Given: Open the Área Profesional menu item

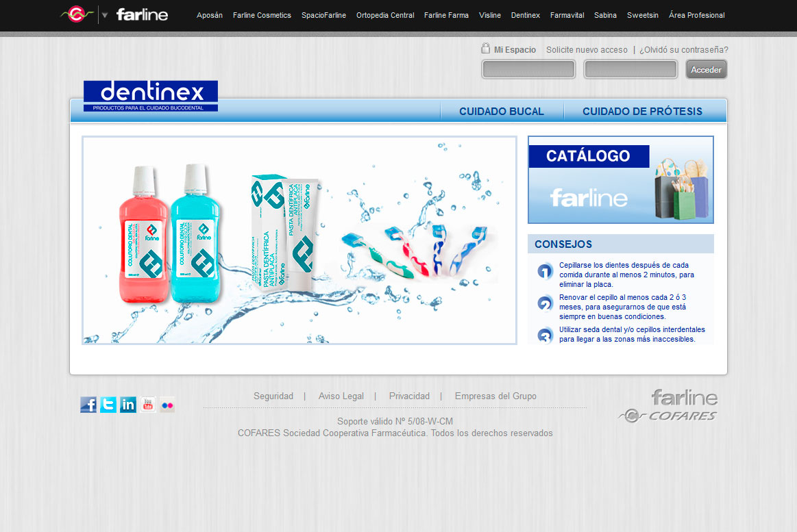Looking at the screenshot, I should click(x=696, y=15).
